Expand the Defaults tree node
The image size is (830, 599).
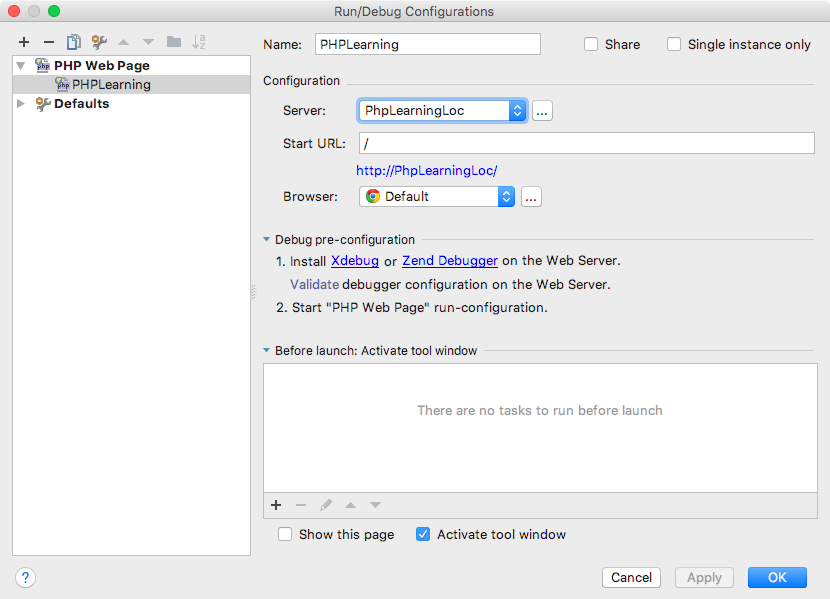(x=21, y=104)
